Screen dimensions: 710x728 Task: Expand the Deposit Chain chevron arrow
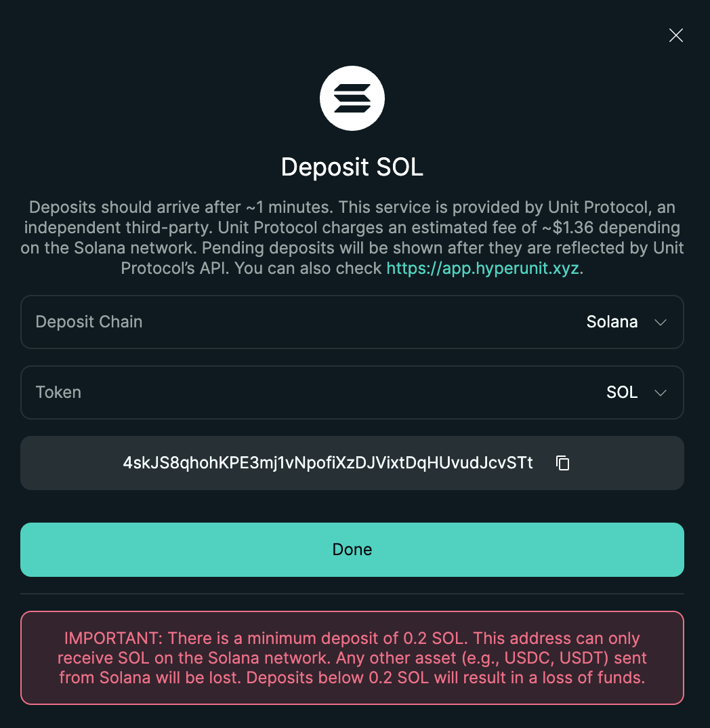tap(661, 322)
